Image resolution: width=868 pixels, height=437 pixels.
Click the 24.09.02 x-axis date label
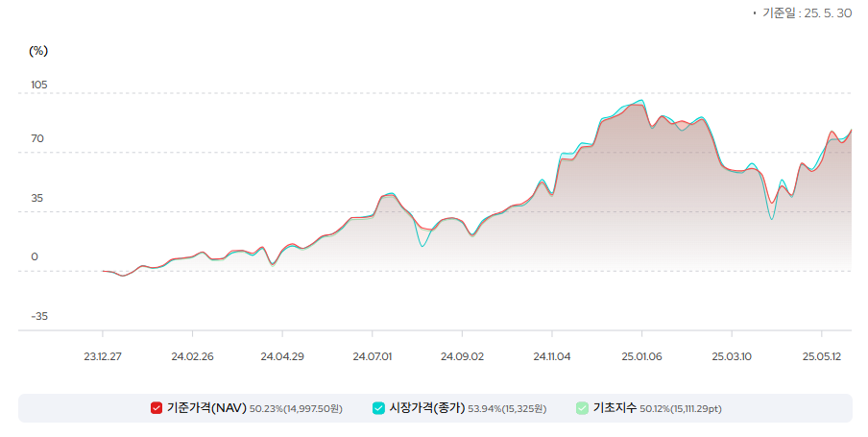point(462,356)
